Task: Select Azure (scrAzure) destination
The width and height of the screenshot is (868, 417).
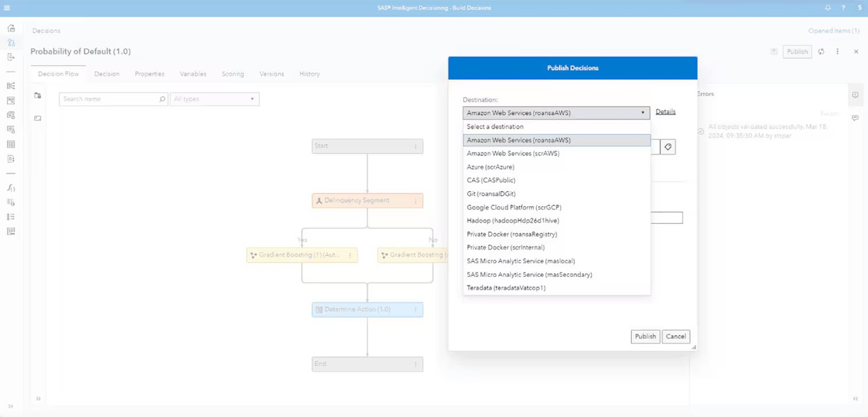Action: [x=557, y=167]
